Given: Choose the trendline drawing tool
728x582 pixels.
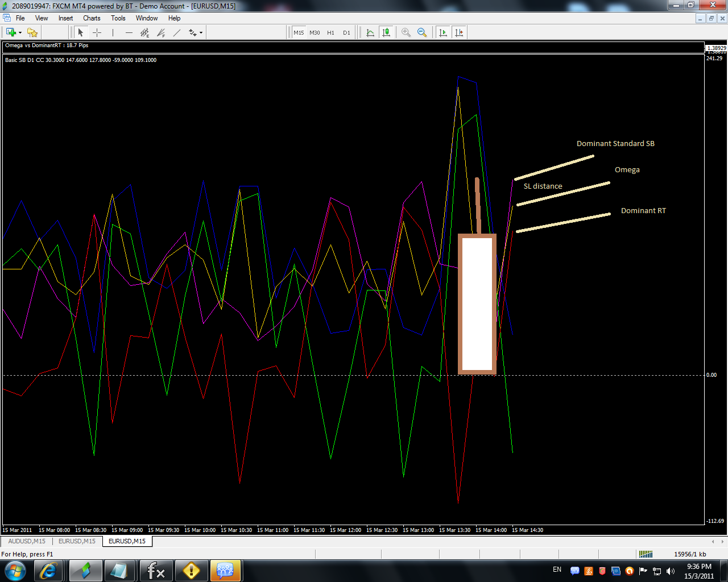Looking at the screenshot, I should [x=177, y=32].
